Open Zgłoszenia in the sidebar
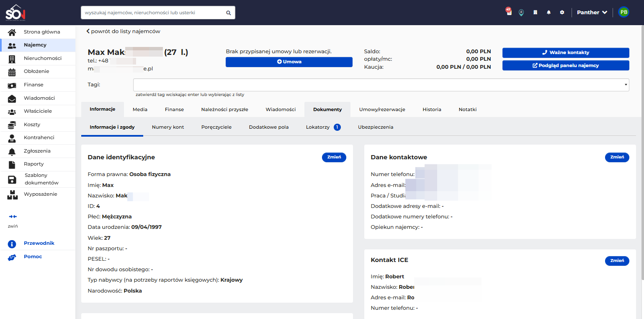 pyautogui.click(x=38, y=151)
